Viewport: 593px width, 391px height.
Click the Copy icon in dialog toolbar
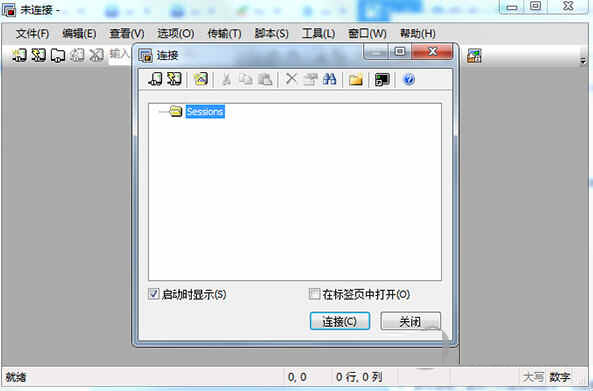click(x=245, y=79)
